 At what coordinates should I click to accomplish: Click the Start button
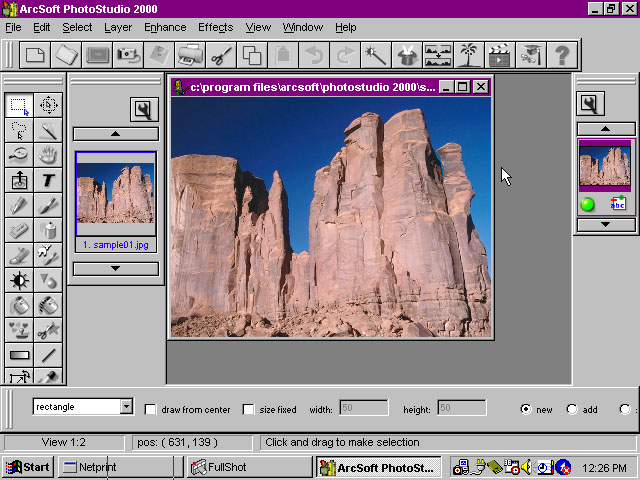[x=27, y=467]
